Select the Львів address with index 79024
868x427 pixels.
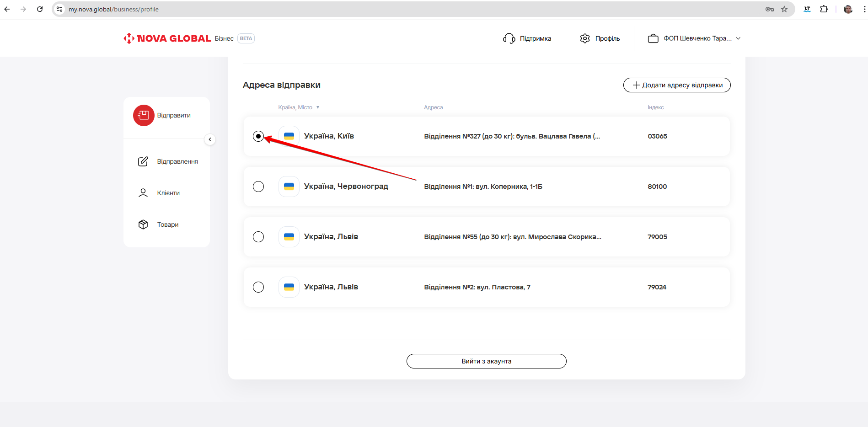coord(258,287)
